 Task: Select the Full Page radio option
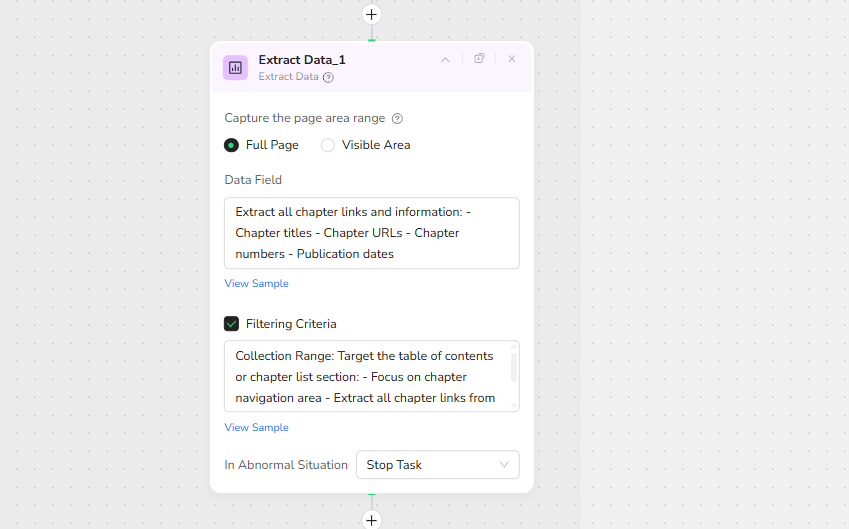point(232,145)
